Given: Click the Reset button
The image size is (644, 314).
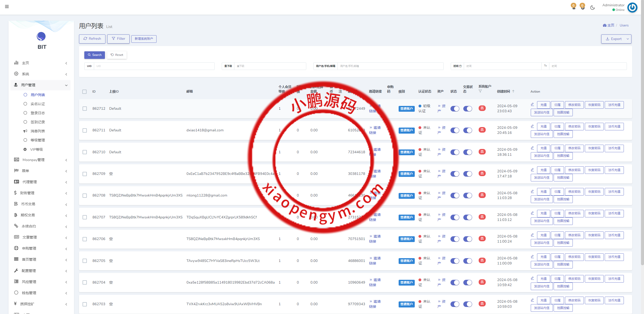Looking at the screenshot, I should coord(117,55).
